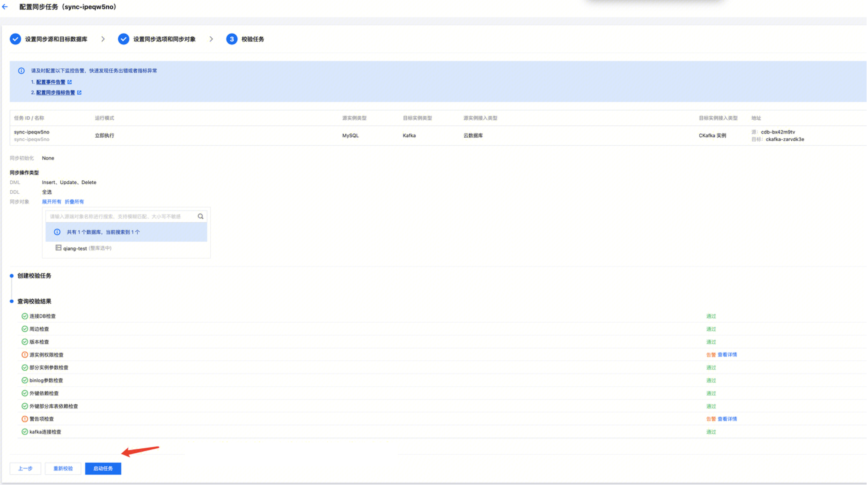868x485 pixels.
Task: Click warning icon for 警告项检查
Action: tap(25, 419)
